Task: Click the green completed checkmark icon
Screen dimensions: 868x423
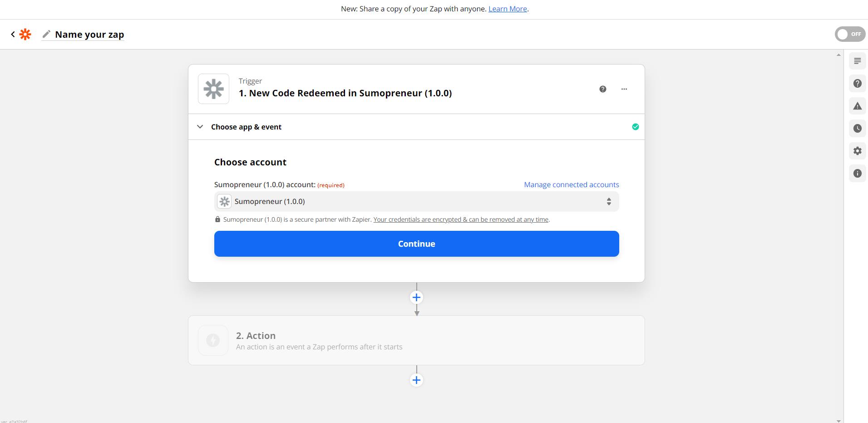Action: (x=635, y=127)
